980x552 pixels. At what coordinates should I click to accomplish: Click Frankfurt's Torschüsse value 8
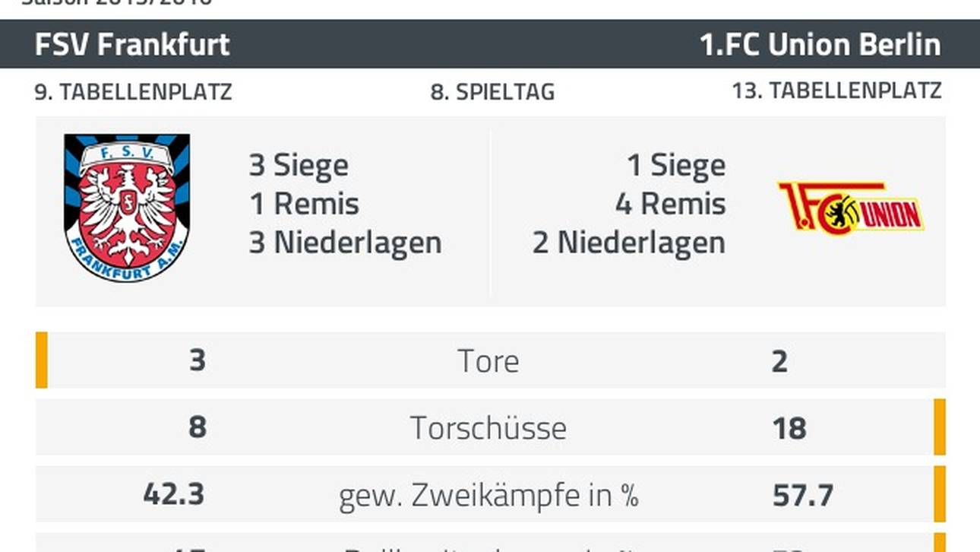click(197, 427)
